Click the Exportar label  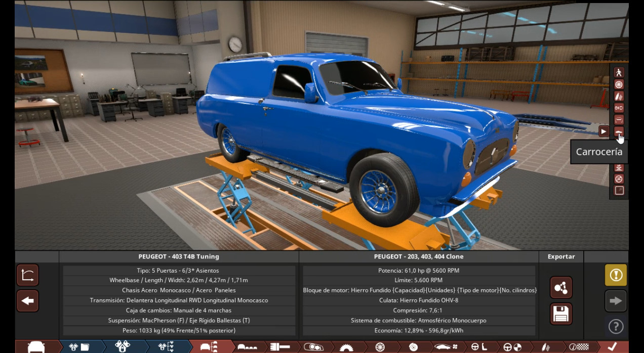[561, 256]
